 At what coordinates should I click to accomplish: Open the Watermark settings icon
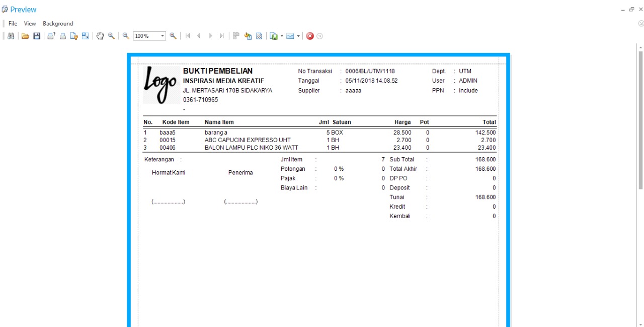click(x=259, y=36)
